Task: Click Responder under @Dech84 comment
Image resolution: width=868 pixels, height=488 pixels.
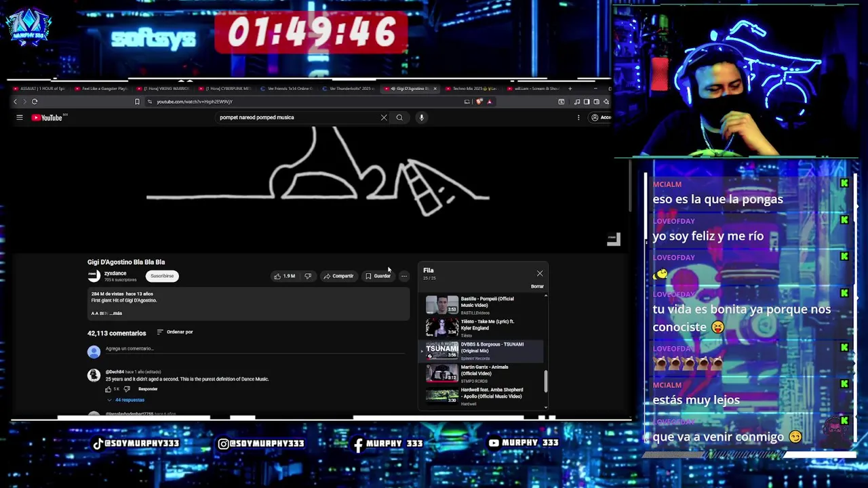Action: [148, 389]
